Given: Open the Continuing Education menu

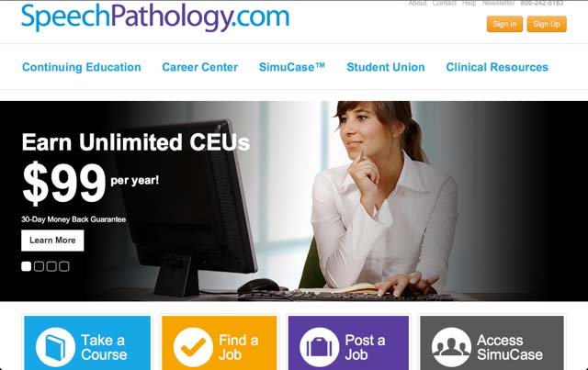Looking at the screenshot, I should pos(82,67).
